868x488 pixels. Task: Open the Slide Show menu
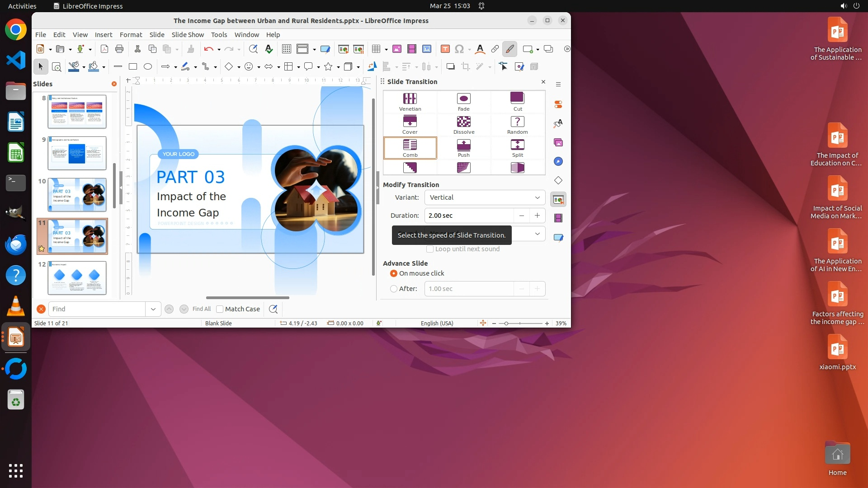(188, 34)
